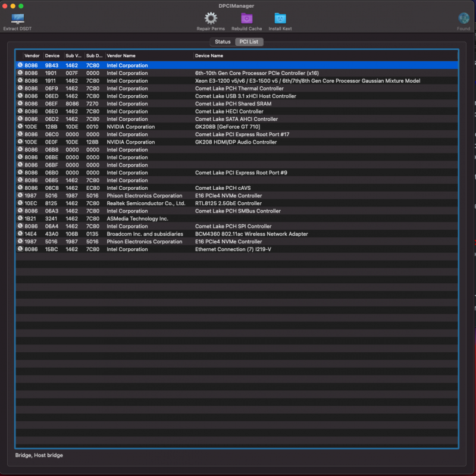Switch to the Status tab
The height and width of the screenshot is (476, 476).
pos(223,42)
